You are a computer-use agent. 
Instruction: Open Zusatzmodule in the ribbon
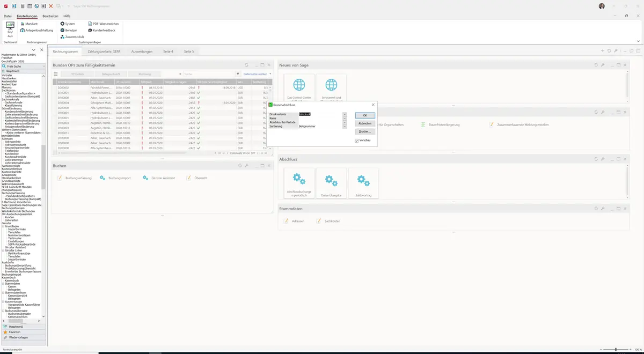[72, 36]
